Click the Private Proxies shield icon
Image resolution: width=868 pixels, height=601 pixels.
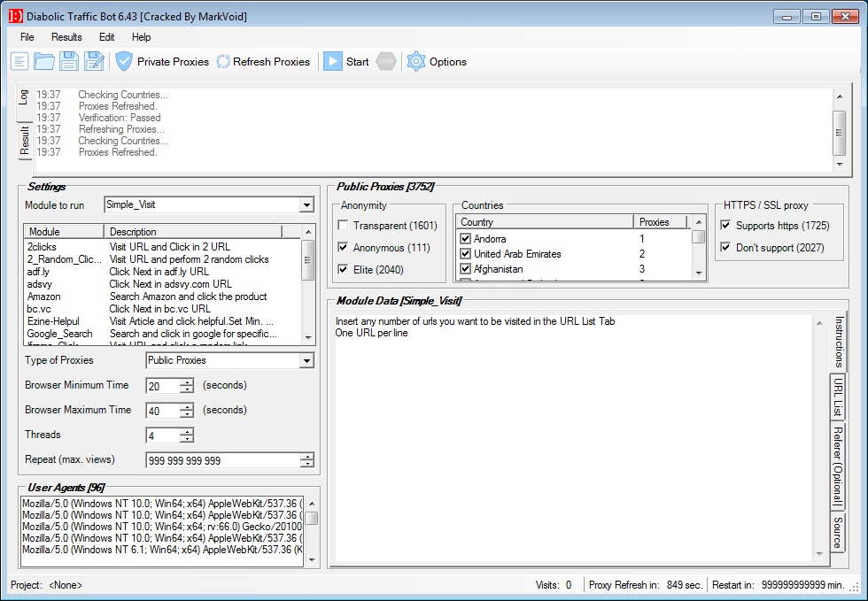point(124,61)
